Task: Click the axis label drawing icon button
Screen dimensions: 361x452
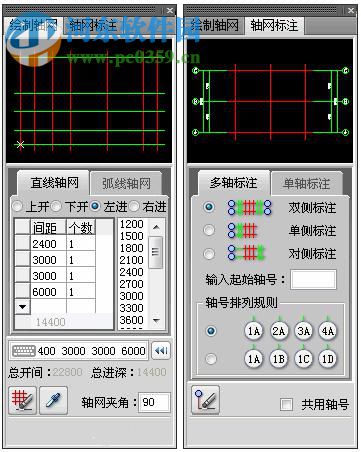Action: 205,400
